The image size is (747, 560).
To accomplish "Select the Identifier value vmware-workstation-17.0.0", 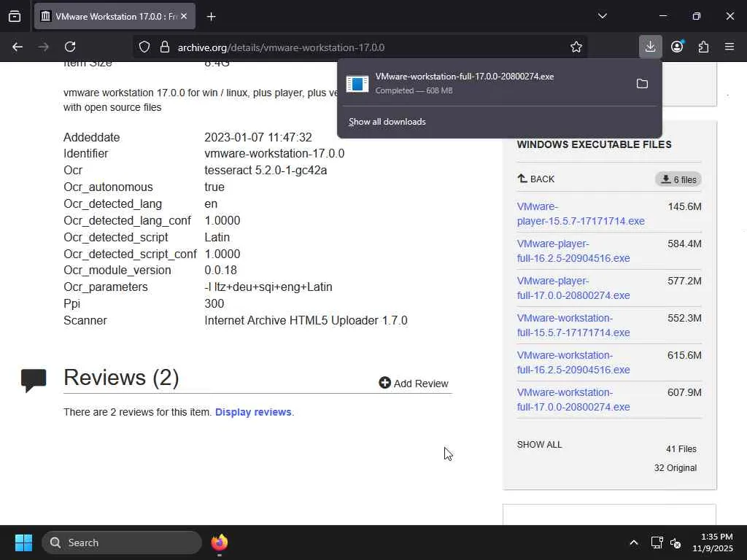I will pos(274,154).
